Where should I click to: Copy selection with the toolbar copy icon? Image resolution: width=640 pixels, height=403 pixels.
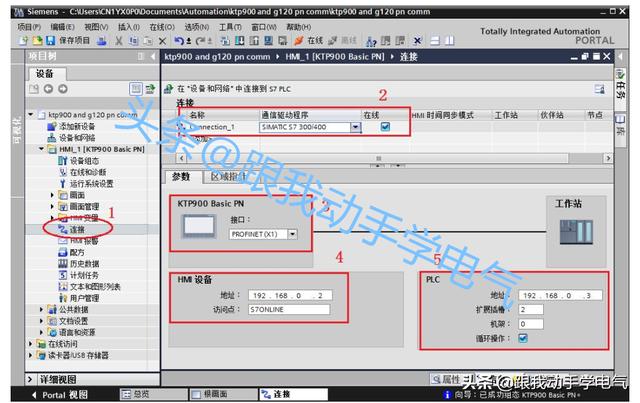[x=133, y=40]
